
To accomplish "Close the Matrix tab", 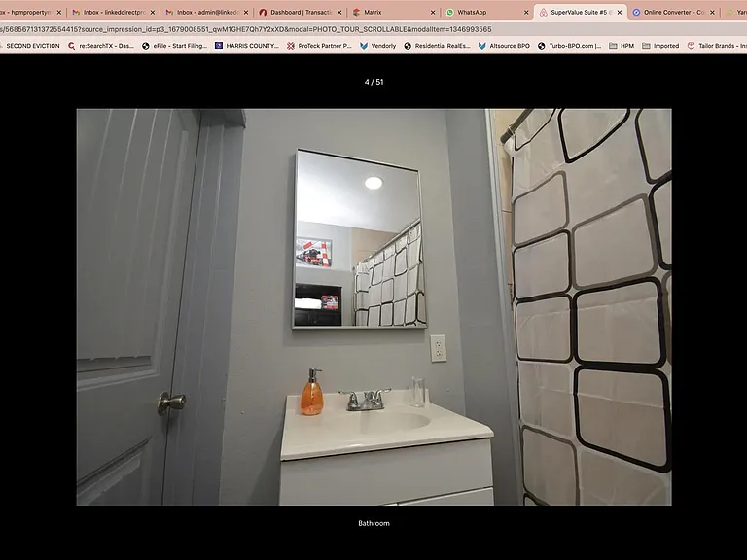I will [x=433, y=13].
